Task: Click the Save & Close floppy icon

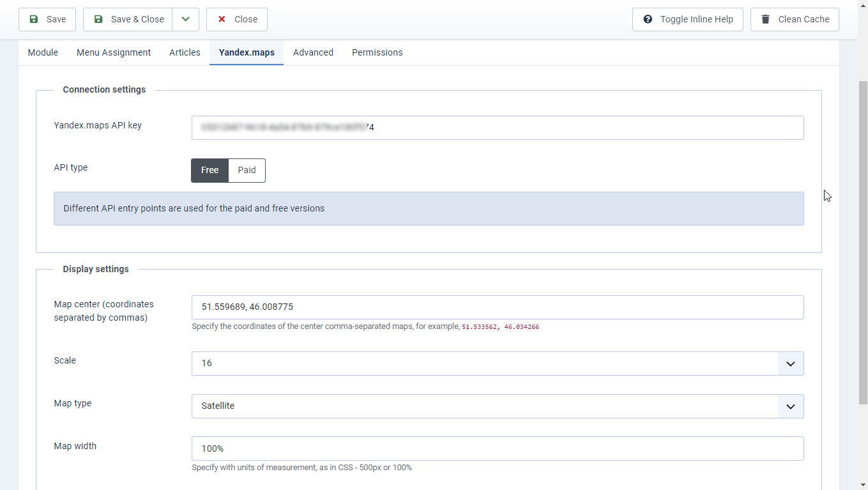Action: point(98,19)
